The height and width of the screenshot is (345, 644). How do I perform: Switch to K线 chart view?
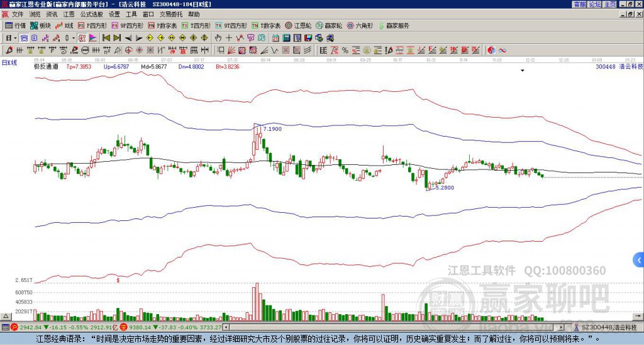point(64,25)
